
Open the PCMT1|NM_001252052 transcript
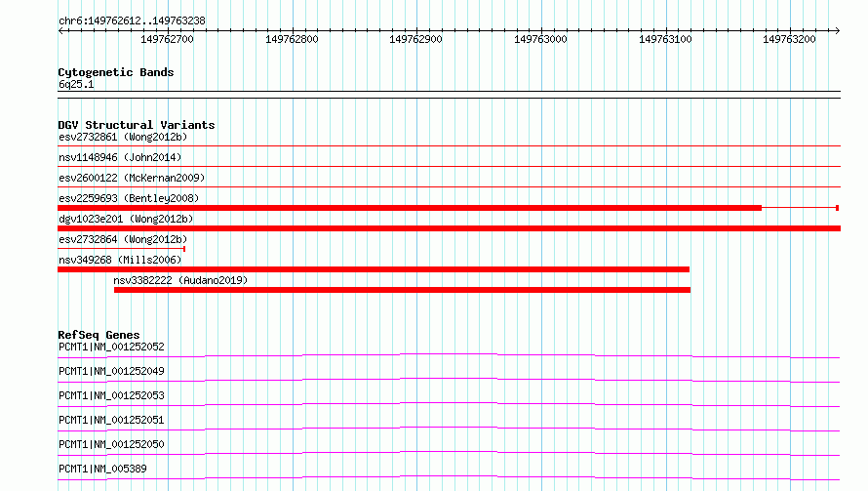(111, 347)
